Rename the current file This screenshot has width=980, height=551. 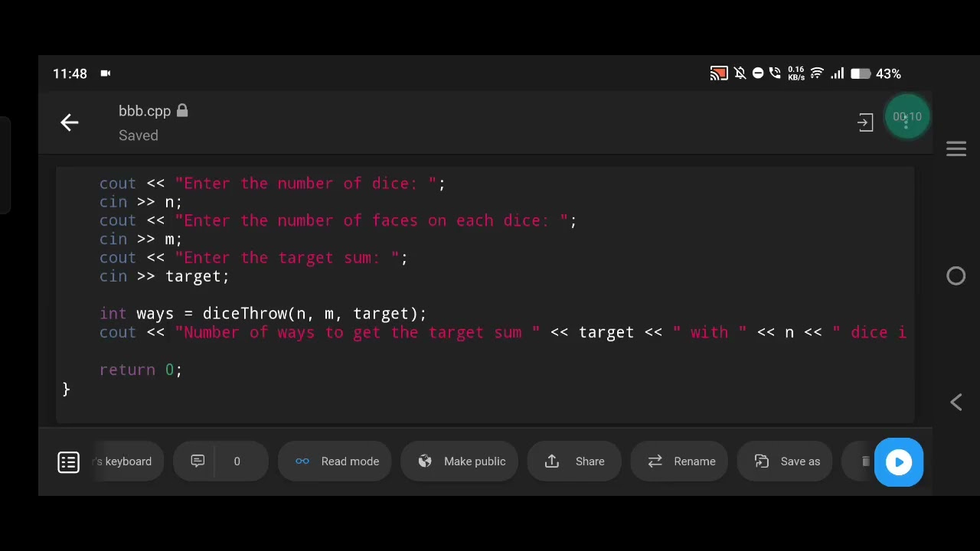tap(679, 461)
